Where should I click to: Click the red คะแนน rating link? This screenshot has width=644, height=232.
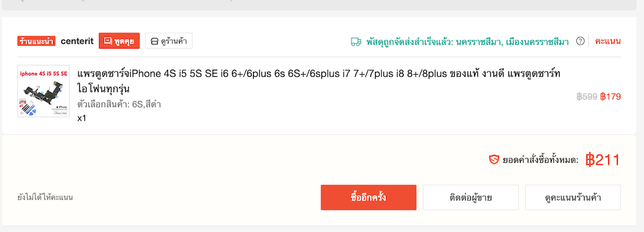(x=608, y=41)
